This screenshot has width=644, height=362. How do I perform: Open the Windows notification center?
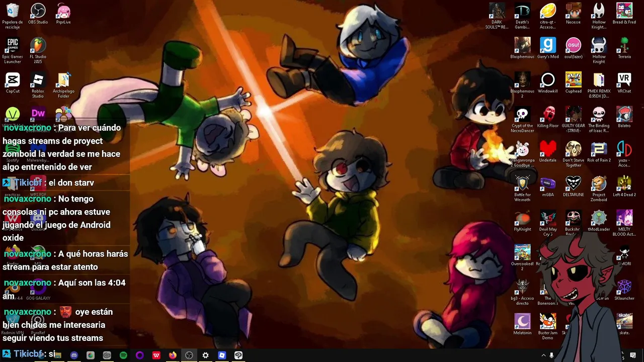(633, 355)
